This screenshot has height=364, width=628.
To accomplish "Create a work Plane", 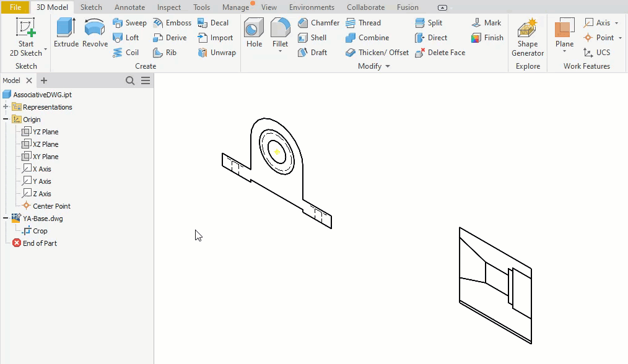I will click(x=564, y=32).
